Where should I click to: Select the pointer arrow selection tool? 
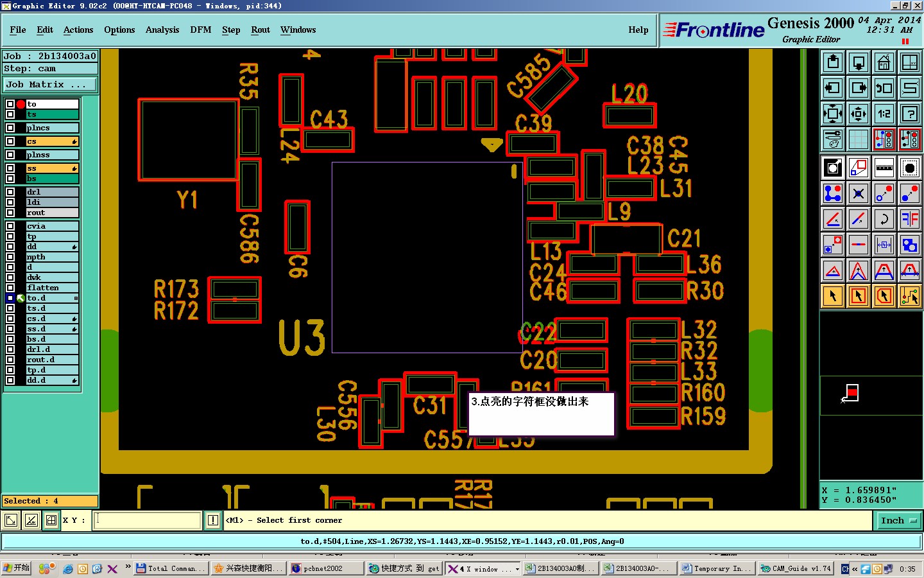tap(833, 296)
